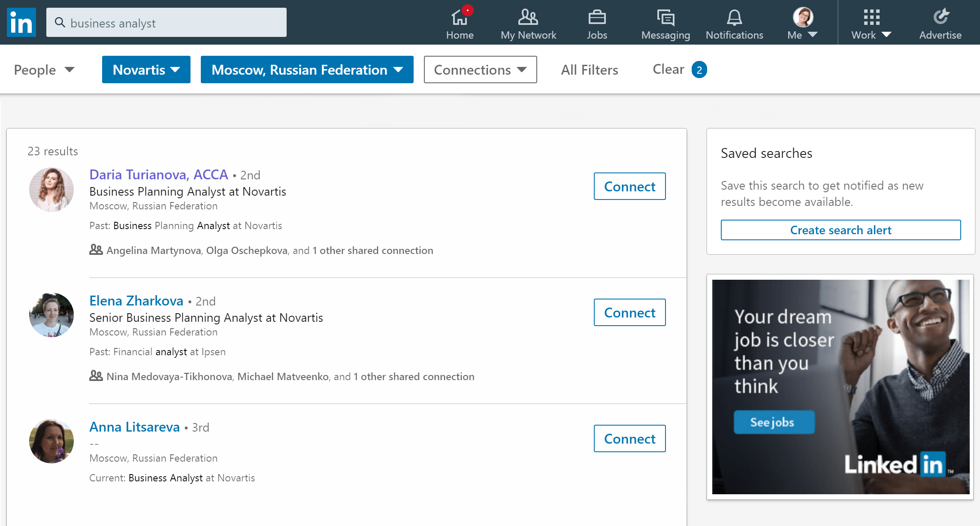Open the Work apps grid icon
The height and width of the screenshot is (526, 980).
tap(871, 17)
